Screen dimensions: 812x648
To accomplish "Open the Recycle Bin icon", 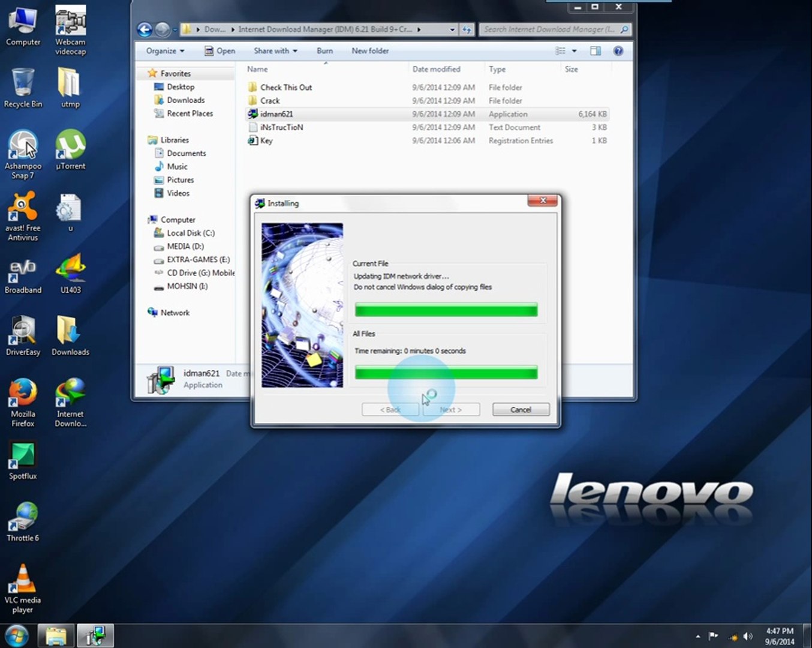I will coord(23,88).
